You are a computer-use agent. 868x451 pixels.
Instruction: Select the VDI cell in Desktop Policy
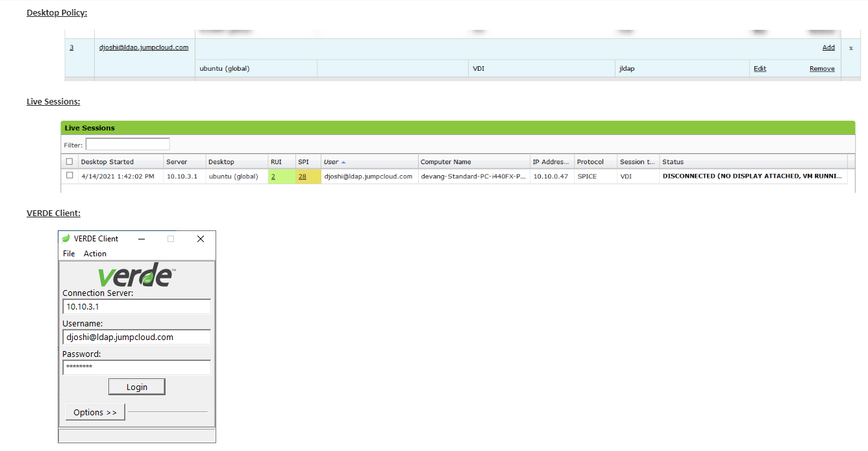point(541,69)
